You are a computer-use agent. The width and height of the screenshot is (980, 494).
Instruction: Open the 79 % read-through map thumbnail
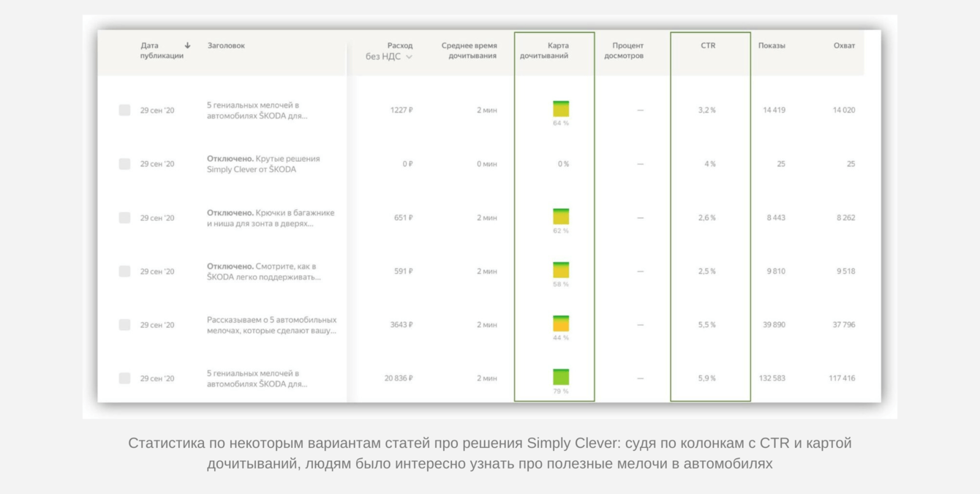tap(561, 377)
